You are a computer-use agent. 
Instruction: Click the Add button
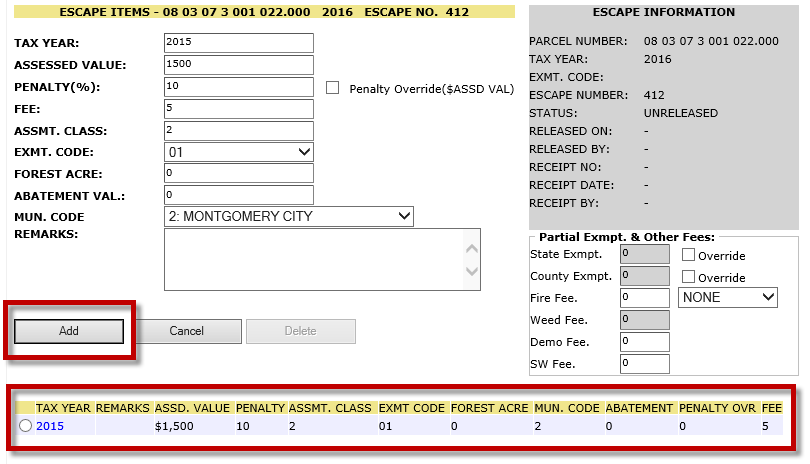69,331
